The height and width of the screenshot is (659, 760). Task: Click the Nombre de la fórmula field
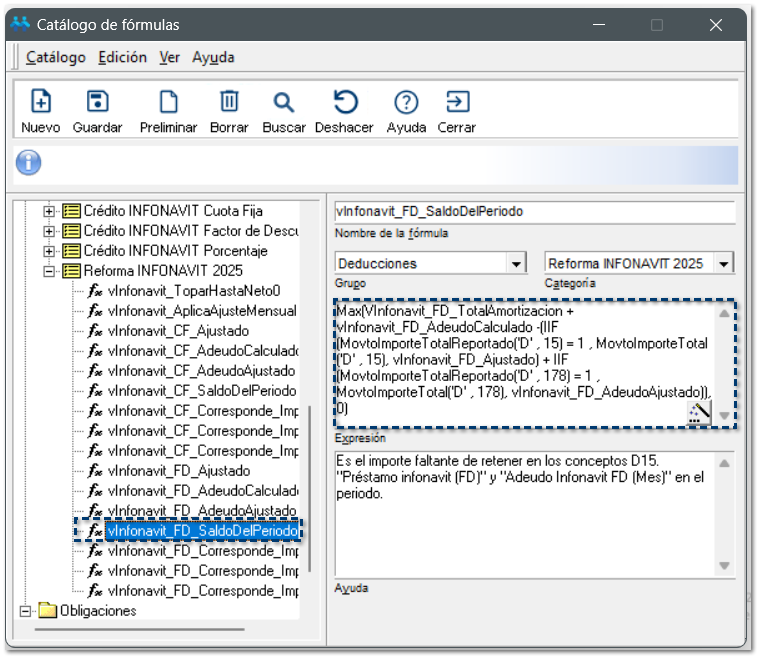[x=534, y=212]
